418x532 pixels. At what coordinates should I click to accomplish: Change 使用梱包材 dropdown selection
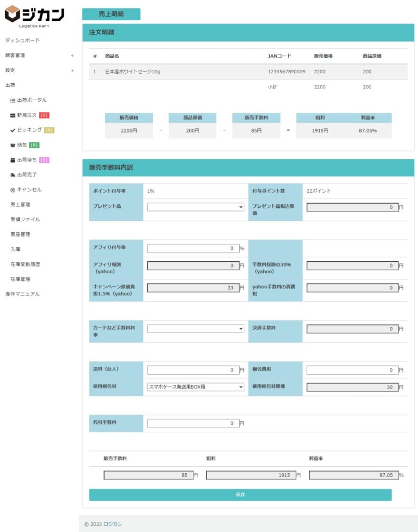195,387
